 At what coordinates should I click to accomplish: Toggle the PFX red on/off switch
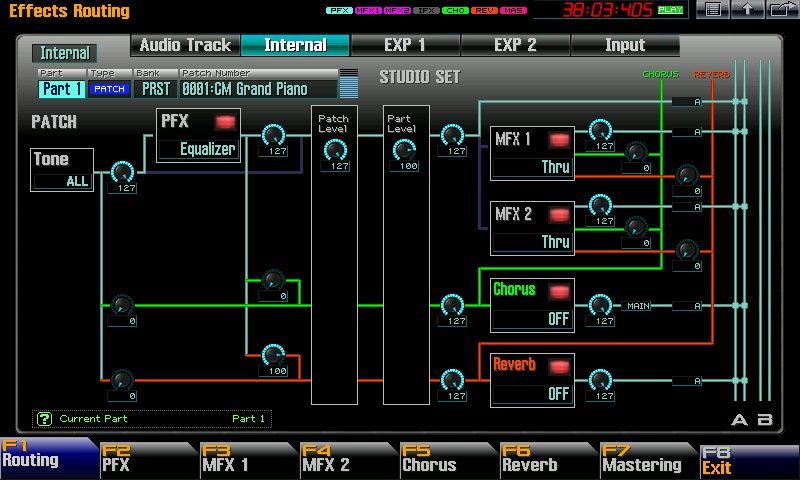pos(225,122)
